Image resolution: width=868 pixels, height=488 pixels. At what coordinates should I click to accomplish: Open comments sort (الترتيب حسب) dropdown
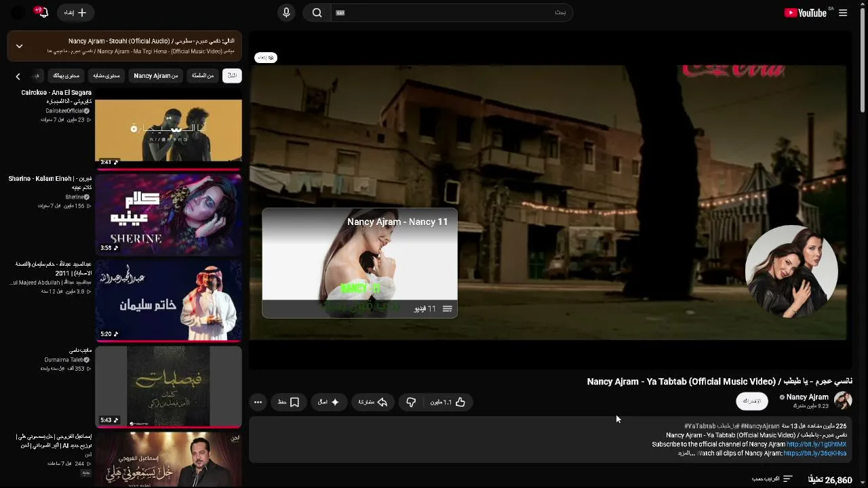(x=772, y=479)
